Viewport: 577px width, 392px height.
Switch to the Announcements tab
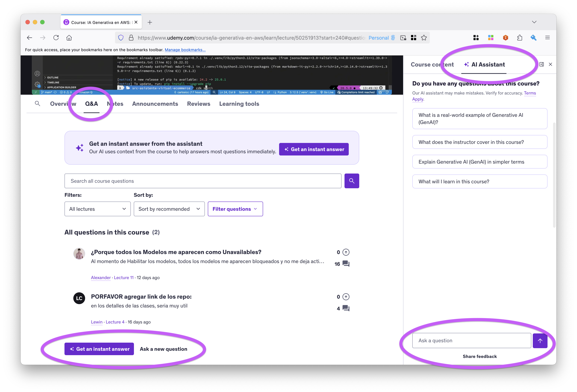(155, 104)
